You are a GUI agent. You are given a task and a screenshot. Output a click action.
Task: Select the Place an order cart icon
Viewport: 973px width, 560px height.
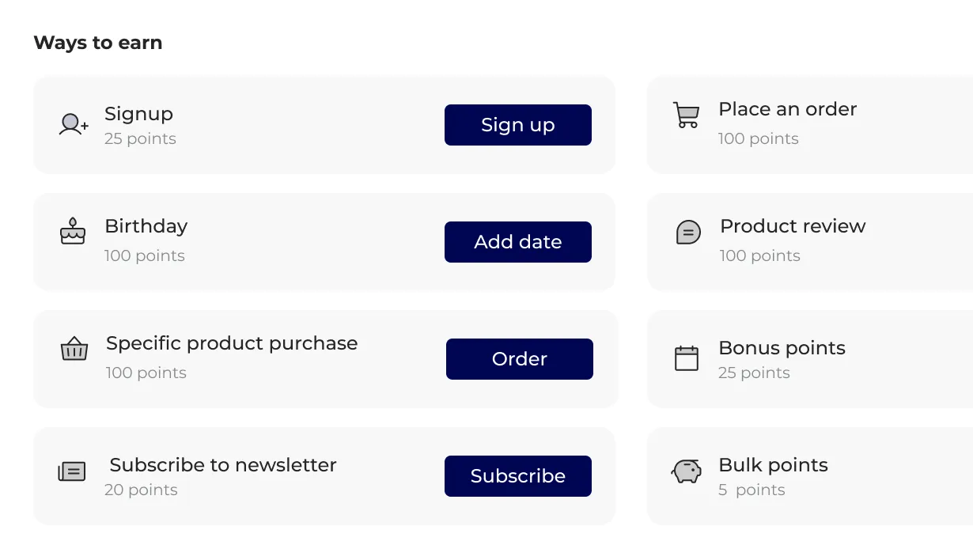(686, 116)
